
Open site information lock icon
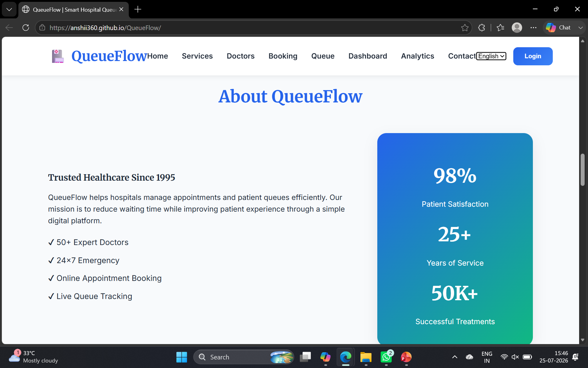coord(42,28)
